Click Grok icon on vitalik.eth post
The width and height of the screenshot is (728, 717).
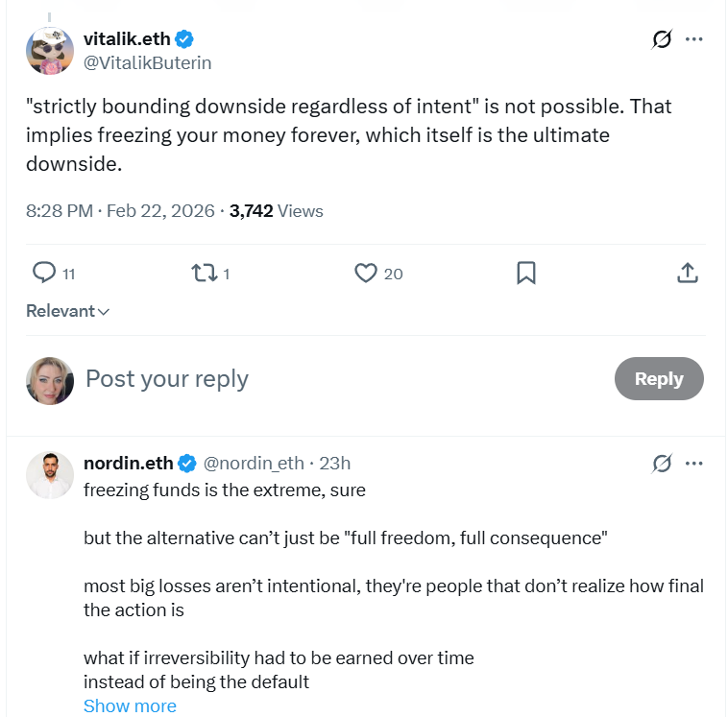click(x=662, y=39)
